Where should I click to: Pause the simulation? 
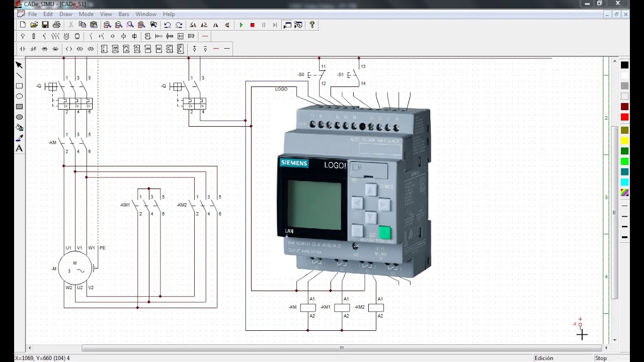[264, 25]
